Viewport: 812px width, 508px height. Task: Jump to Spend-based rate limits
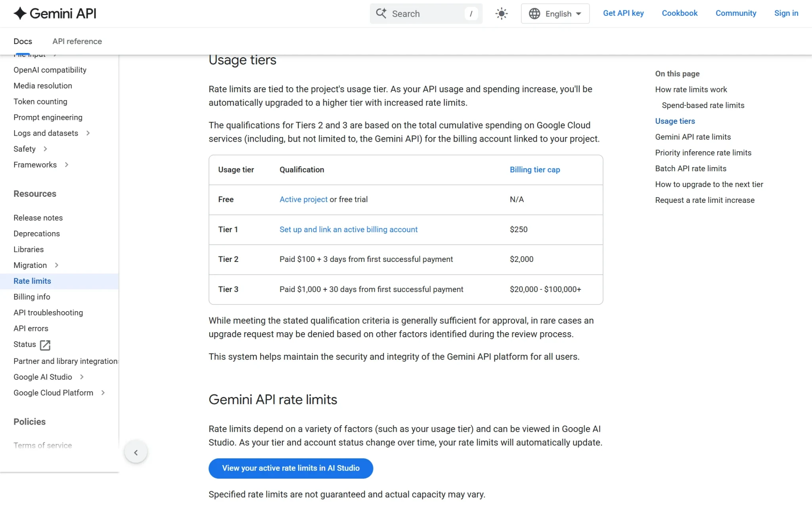pos(703,106)
